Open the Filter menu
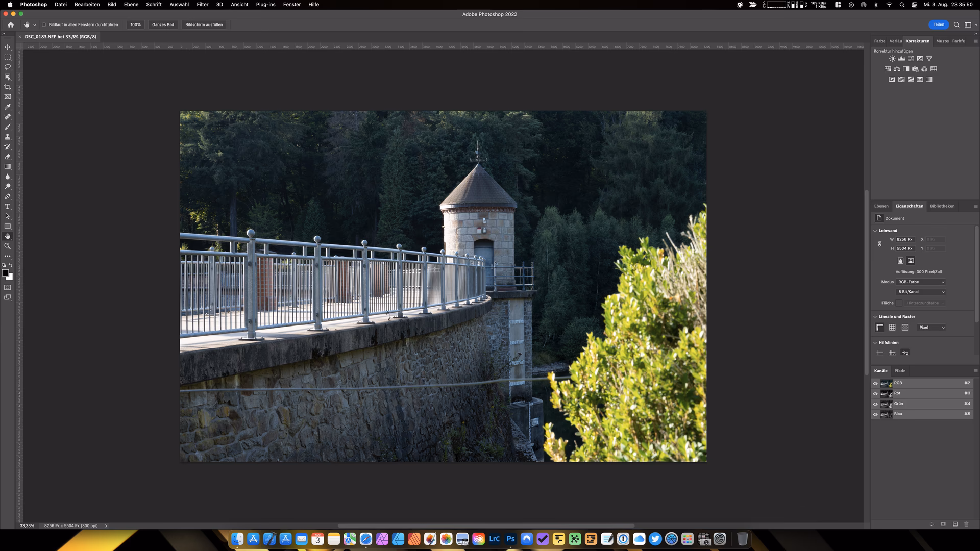 [202, 4]
